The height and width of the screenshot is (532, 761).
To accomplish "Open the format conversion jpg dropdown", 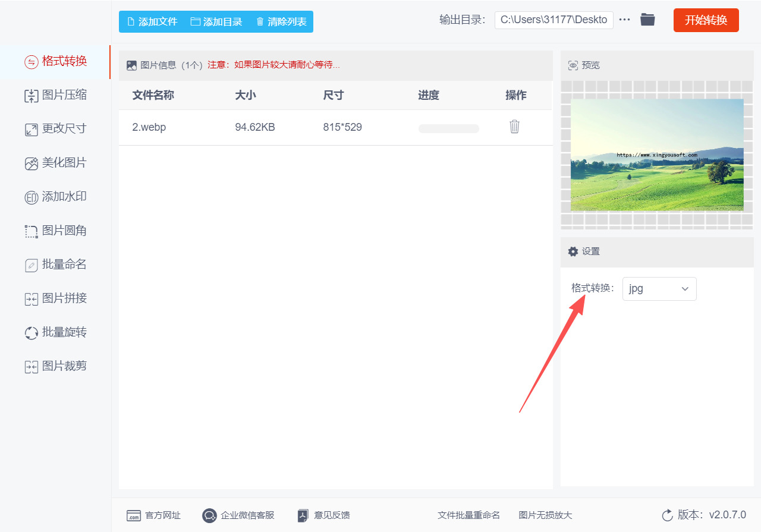I will coord(659,288).
